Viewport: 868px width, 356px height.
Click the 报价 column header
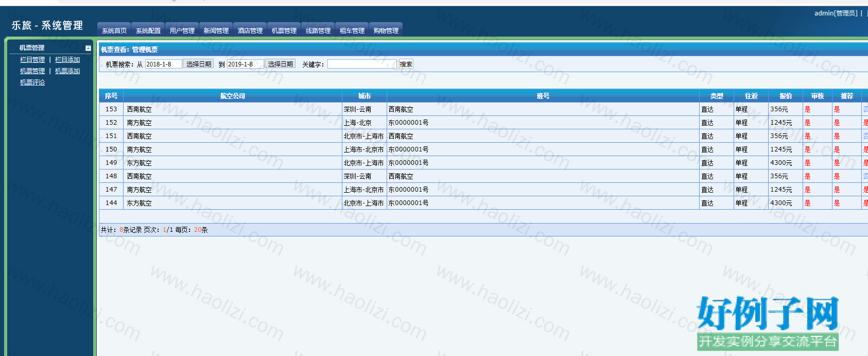click(x=786, y=96)
